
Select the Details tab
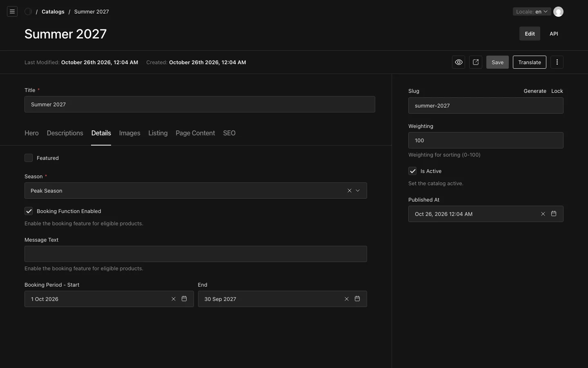click(101, 133)
